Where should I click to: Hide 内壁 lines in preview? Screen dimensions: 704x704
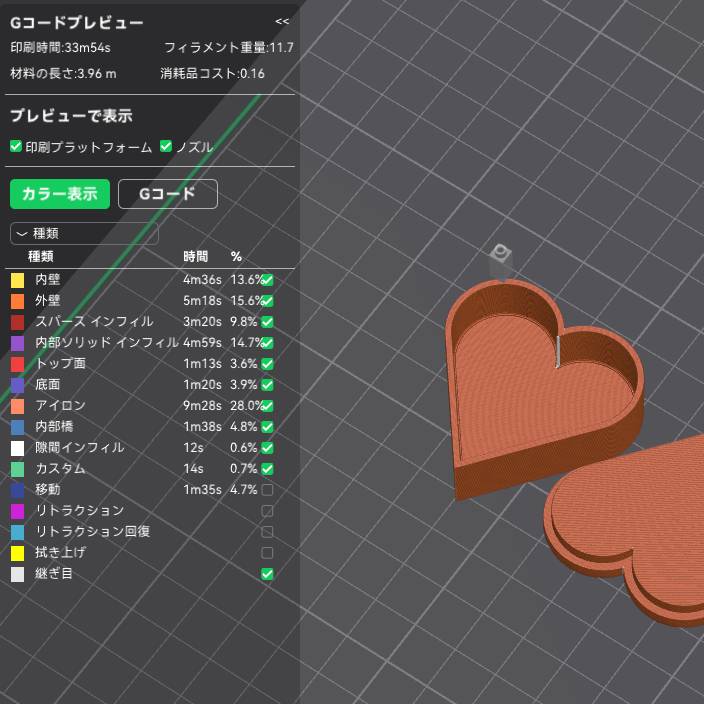pyautogui.click(x=267, y=280)
